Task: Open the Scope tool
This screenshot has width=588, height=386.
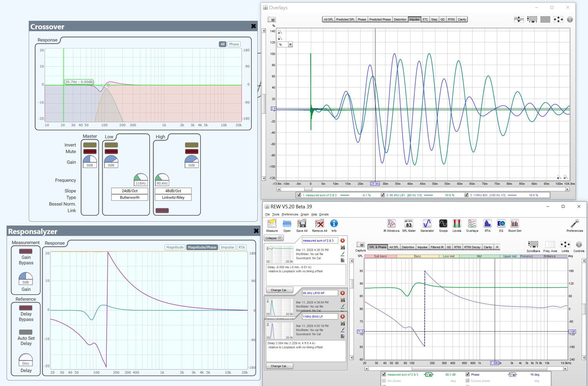Action: (443, 224)
